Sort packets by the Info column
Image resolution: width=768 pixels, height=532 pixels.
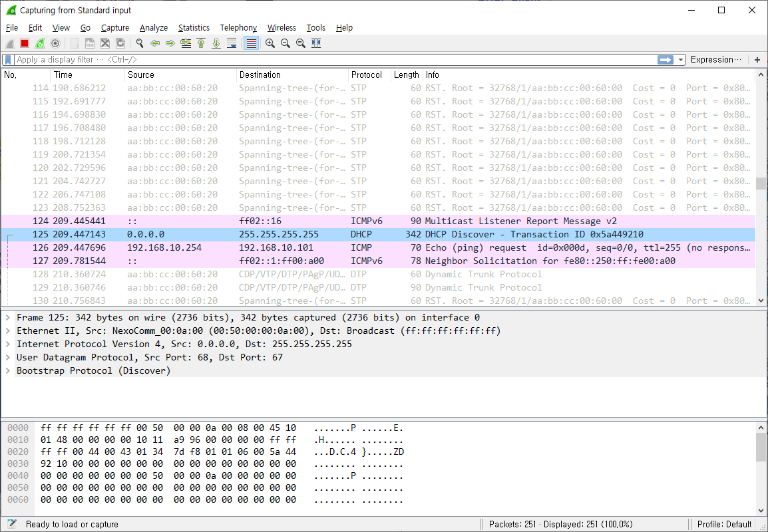589,75
